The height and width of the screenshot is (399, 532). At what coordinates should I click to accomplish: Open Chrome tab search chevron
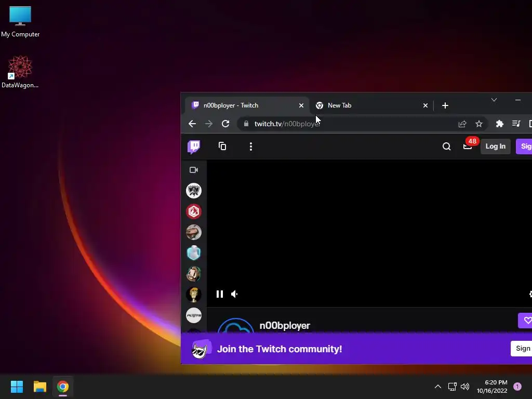coord(494,100)
